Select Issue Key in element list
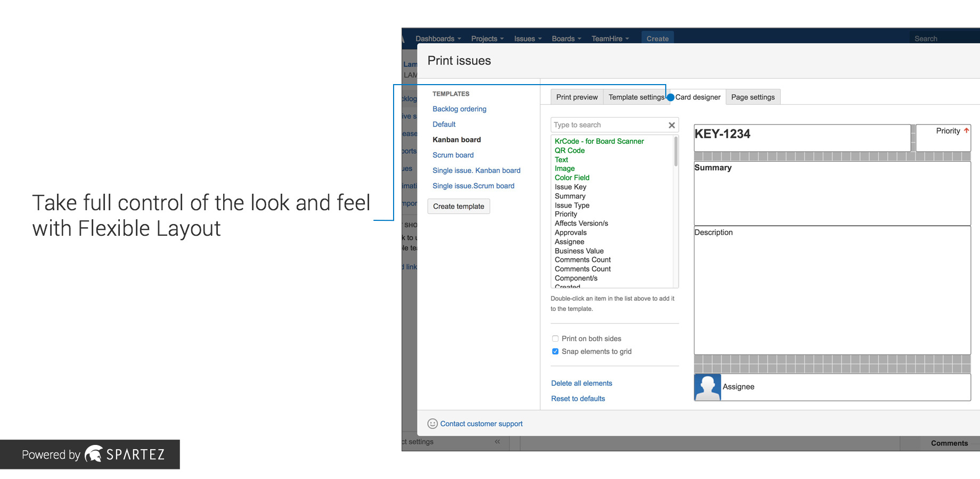Image resolution: width=980 pixels, height=479 pixels. coord(570,187)
